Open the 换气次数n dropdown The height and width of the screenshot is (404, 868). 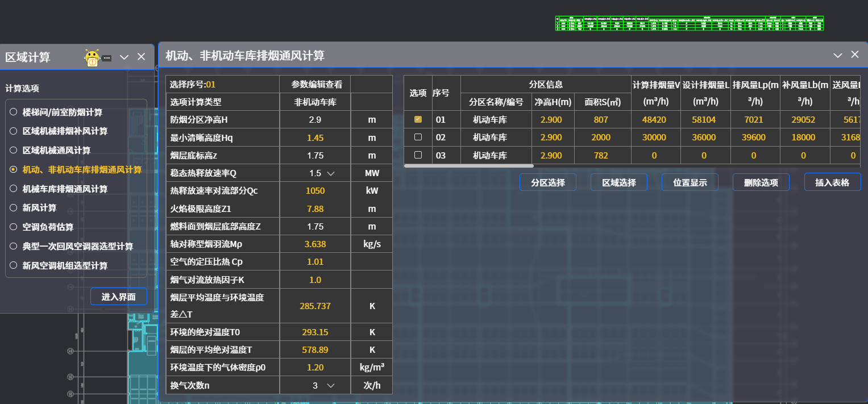point(330,386)
